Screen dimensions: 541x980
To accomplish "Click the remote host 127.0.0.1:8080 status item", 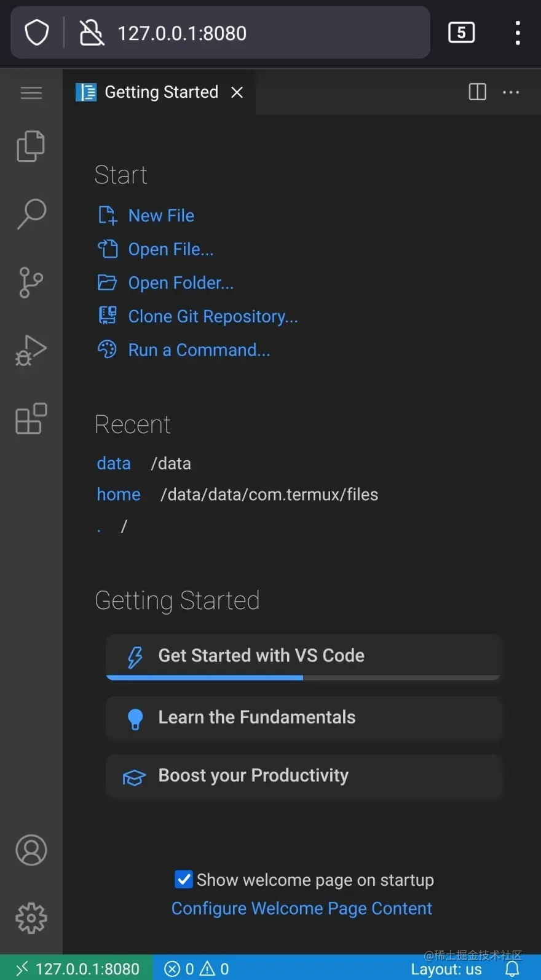I will point(77,968).
